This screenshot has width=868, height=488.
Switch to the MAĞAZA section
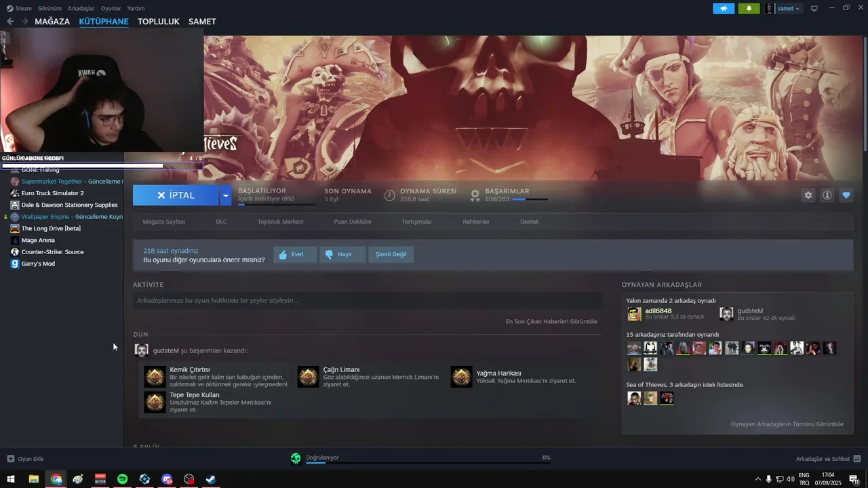coord(52,22)
